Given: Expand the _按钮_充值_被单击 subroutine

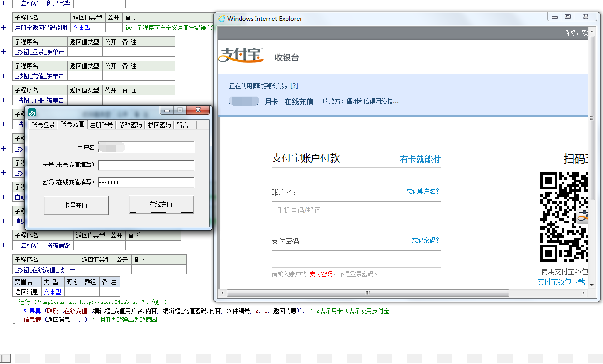Looking at the screenshot, I should point(4,76).
